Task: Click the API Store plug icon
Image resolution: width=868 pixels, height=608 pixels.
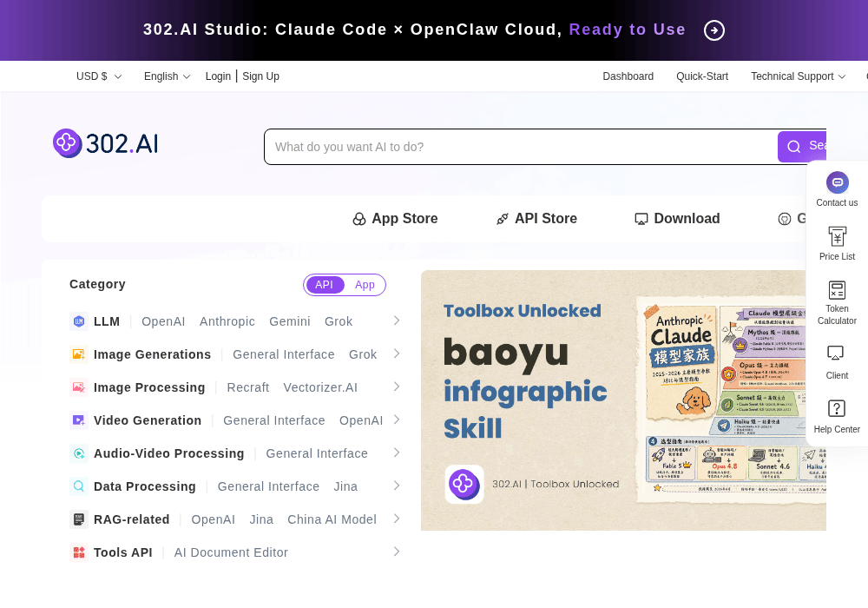Action: 502,219
